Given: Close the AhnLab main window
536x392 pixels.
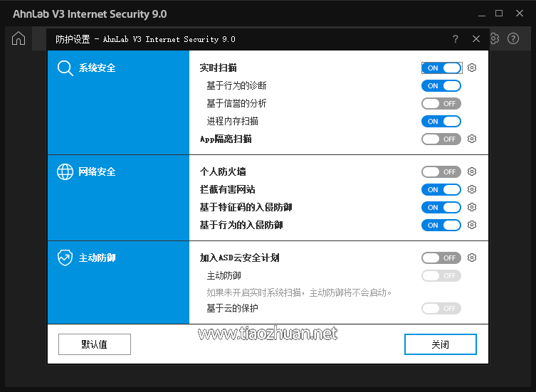Looking at the screenshot, I should [x=520, y=14].
